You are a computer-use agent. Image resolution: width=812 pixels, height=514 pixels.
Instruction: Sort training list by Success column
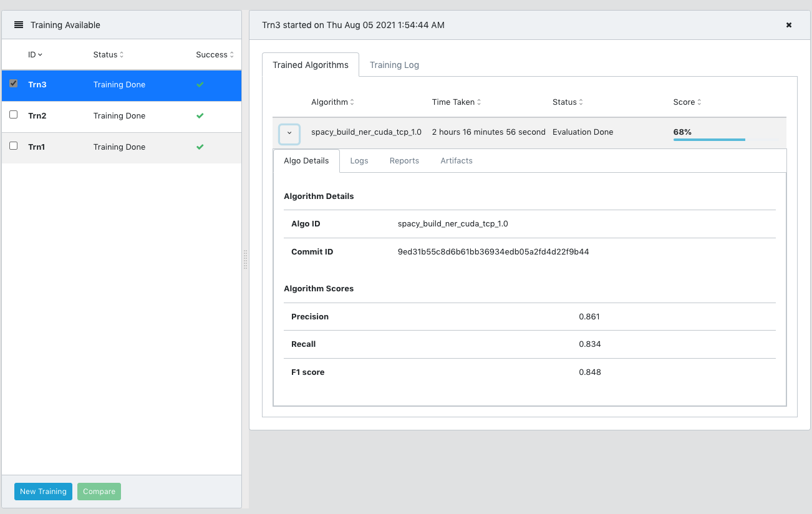(215, 55)
